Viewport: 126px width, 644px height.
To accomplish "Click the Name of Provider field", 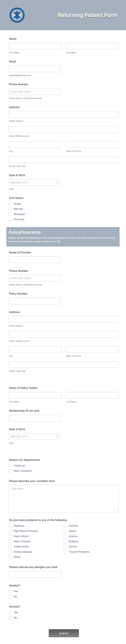I will [x=35, y=259].
